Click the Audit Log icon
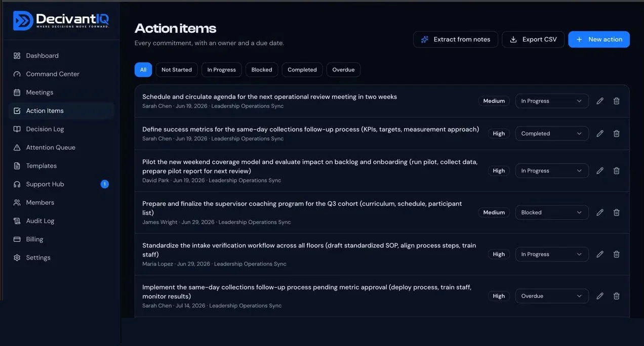 (17, 221)
